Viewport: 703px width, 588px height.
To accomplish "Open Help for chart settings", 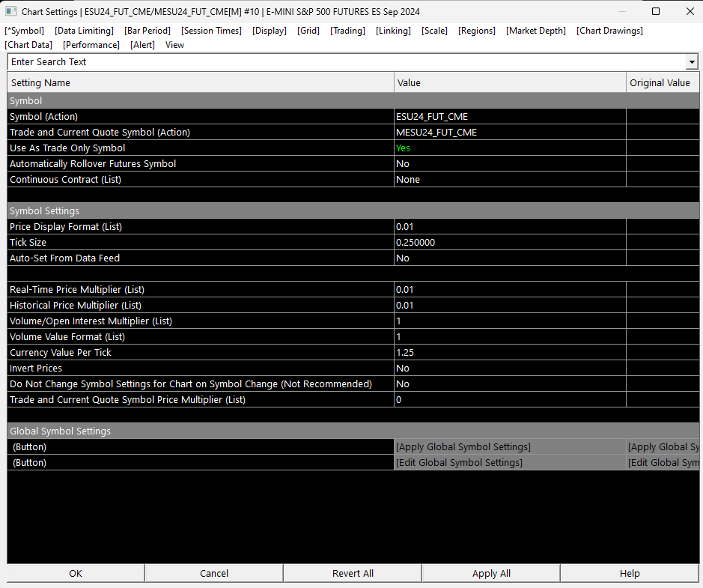I will (x=630, y=573).
